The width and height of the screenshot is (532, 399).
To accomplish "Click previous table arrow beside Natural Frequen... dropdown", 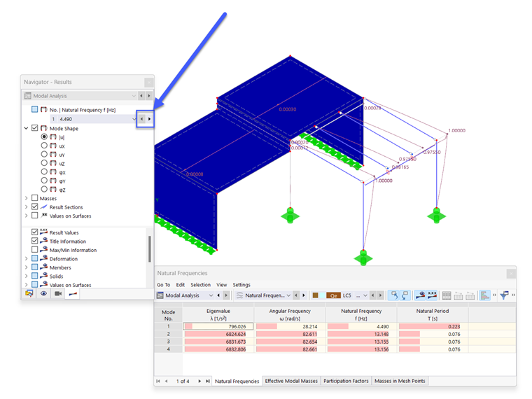I will coord(296,295).
